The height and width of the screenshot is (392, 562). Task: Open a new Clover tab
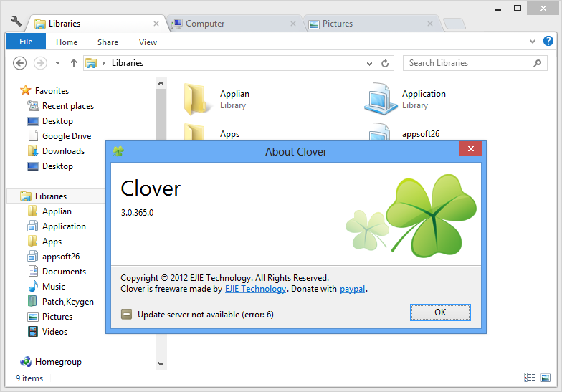point(454,24)
